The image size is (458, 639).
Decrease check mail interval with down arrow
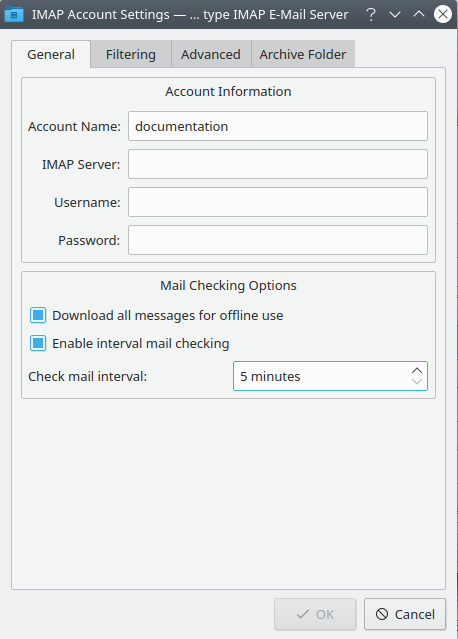click(417, 382)
